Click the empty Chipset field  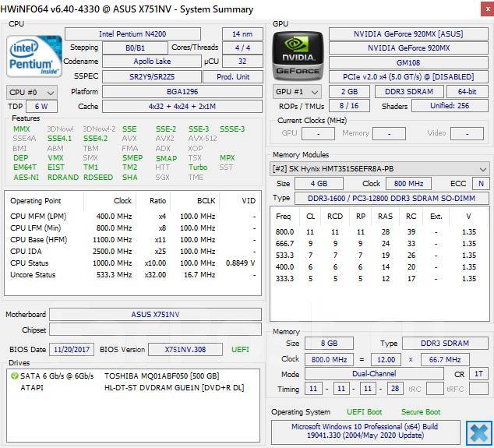click(x=155, y=330)
